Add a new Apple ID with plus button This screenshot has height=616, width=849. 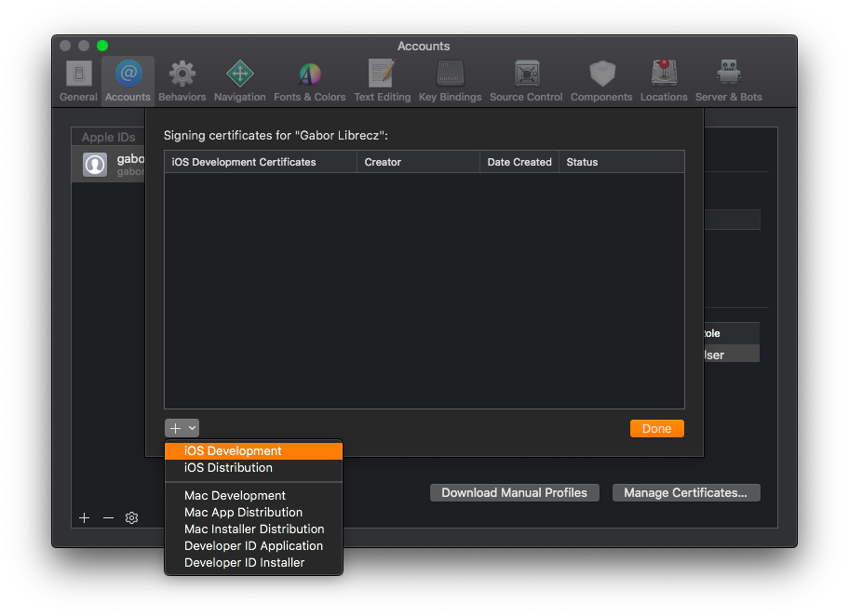85,518
